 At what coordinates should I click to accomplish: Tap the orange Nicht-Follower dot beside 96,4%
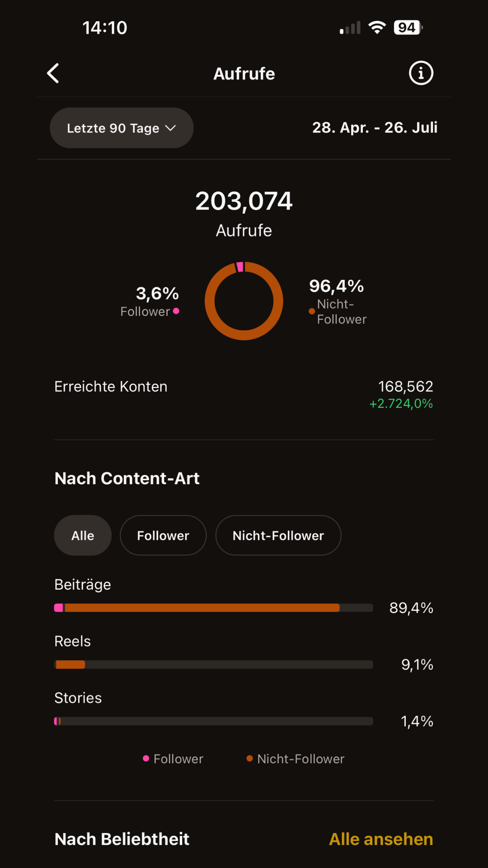[x=312, y=311]
